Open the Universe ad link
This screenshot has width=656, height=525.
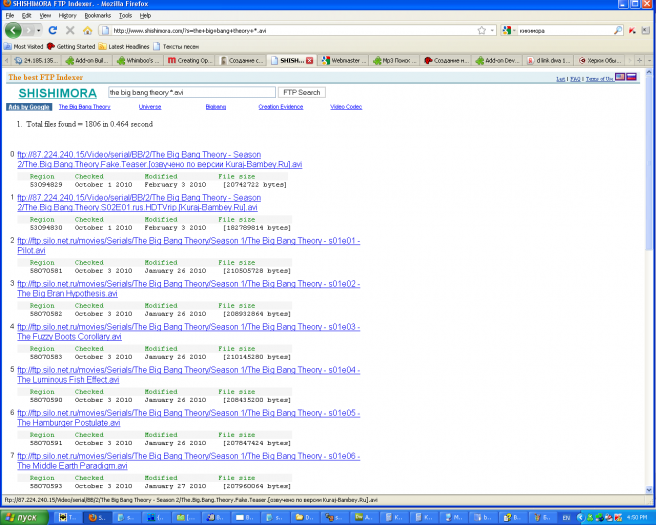(x=150, y=107)
